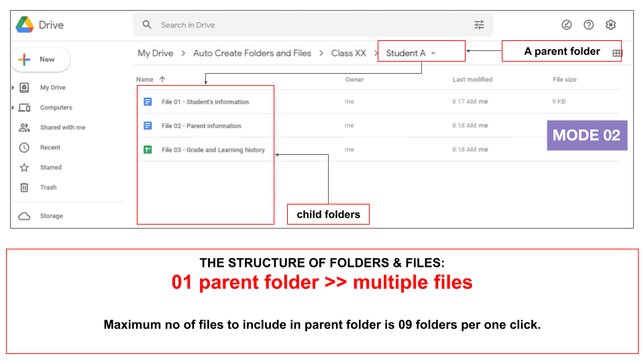Click the Search in Drive field

point(309,25)
